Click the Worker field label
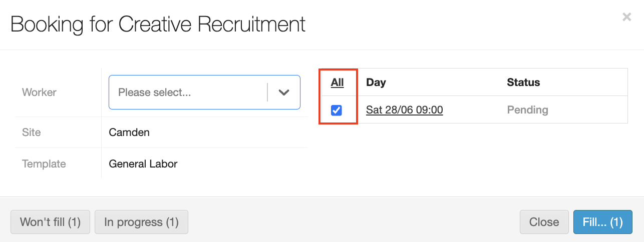Screen dimensions: 644x242 39,92
